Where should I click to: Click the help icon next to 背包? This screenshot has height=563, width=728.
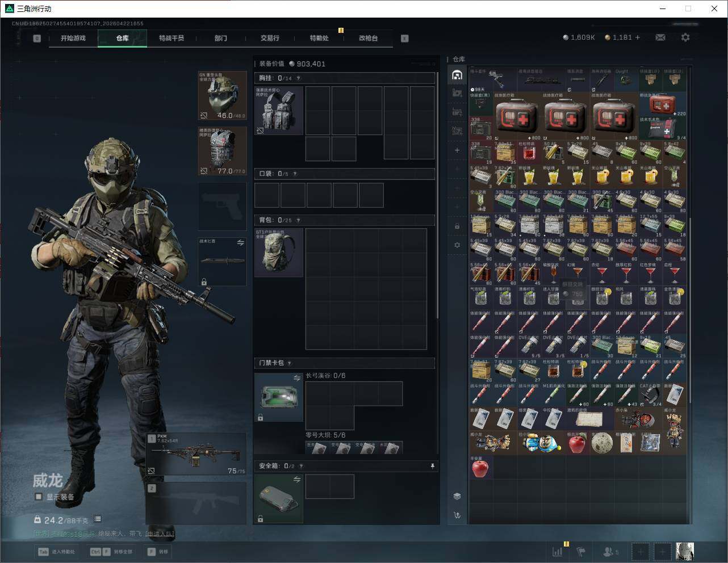[298, 220]
